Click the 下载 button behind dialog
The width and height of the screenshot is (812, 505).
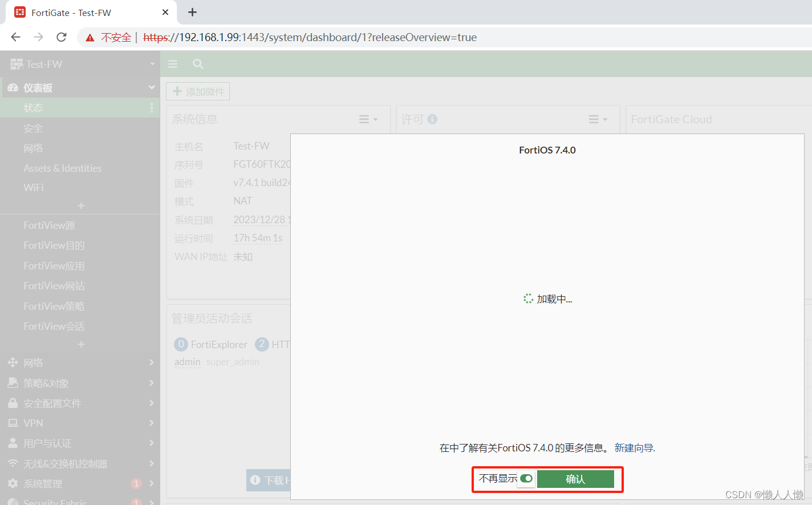pos(269,480)
